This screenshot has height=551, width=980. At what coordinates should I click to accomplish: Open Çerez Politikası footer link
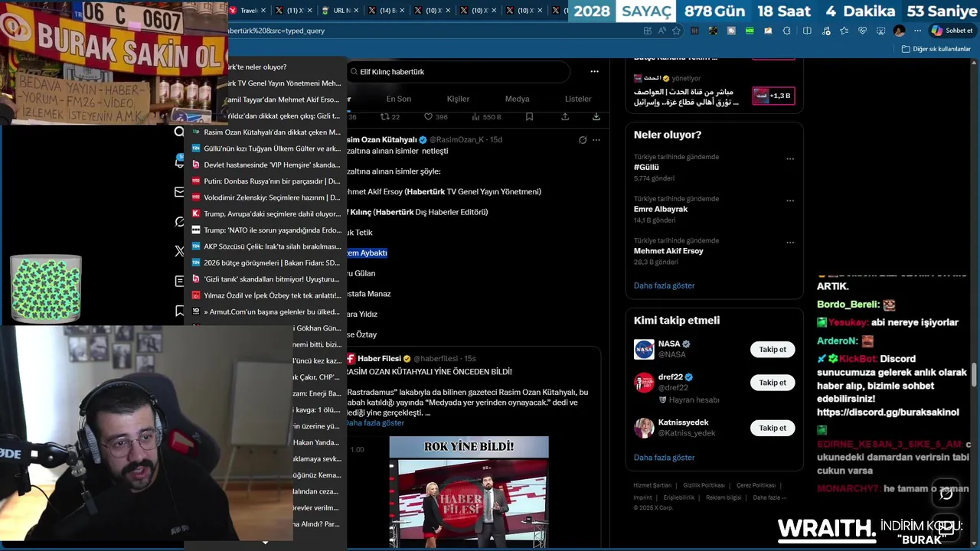pos(756,485)
